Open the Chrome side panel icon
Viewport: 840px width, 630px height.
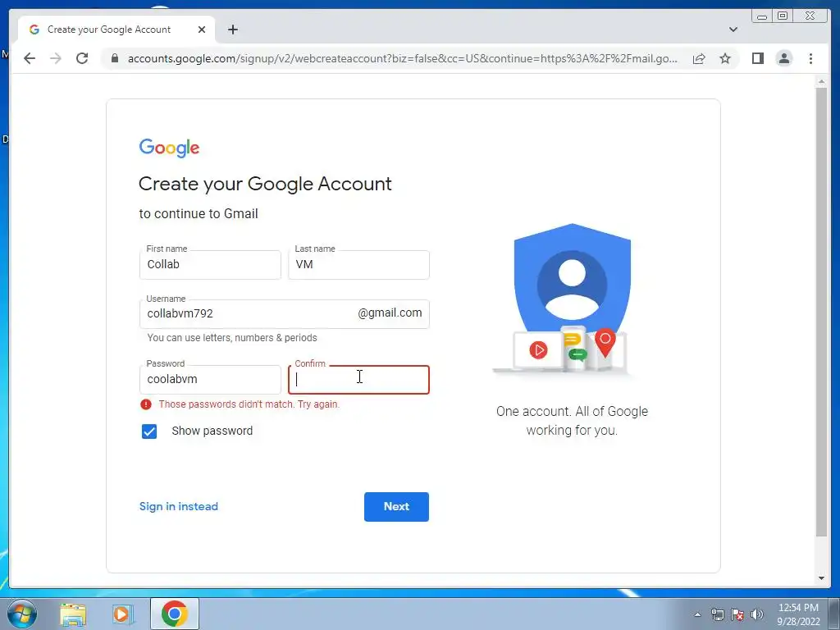(757, 58)
